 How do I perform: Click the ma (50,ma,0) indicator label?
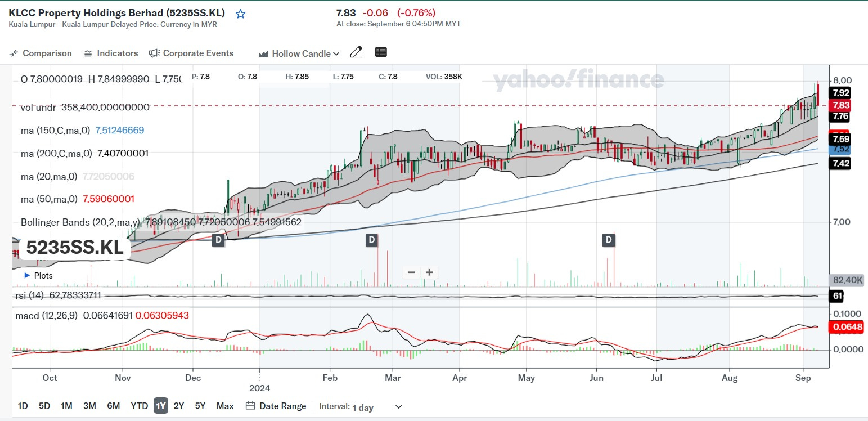(49, 199)
